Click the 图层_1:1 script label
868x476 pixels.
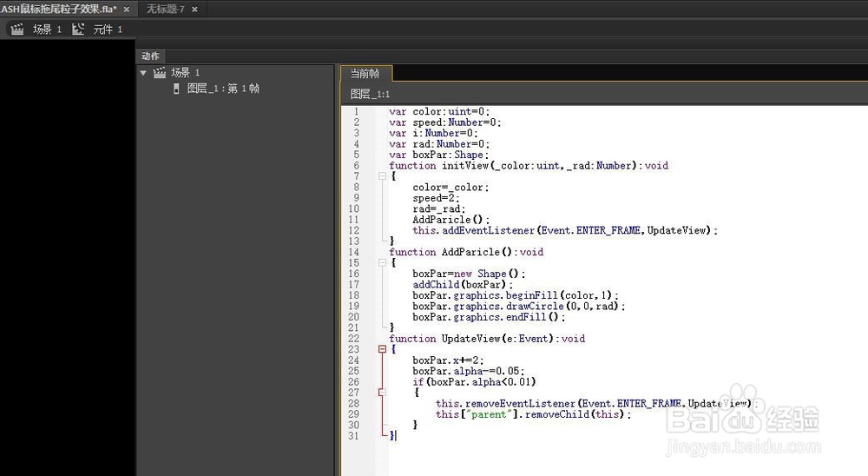[370, 94]
